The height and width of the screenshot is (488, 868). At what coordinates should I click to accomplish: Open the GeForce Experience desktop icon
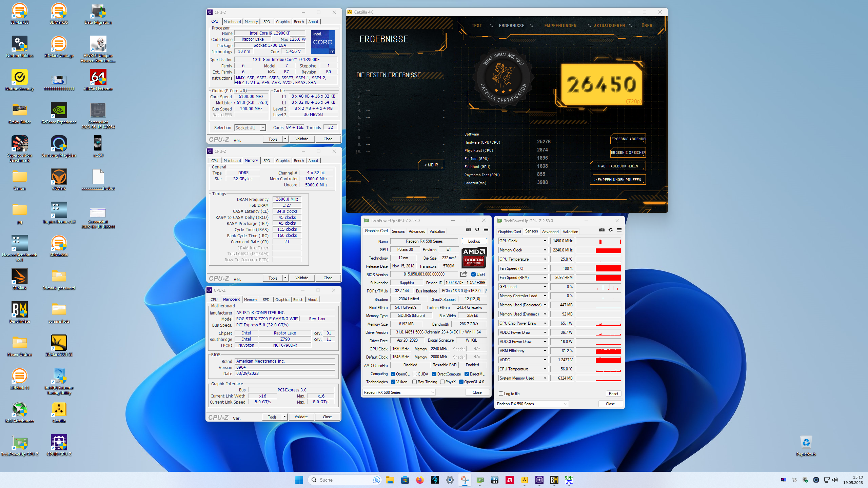coord(59,114)
